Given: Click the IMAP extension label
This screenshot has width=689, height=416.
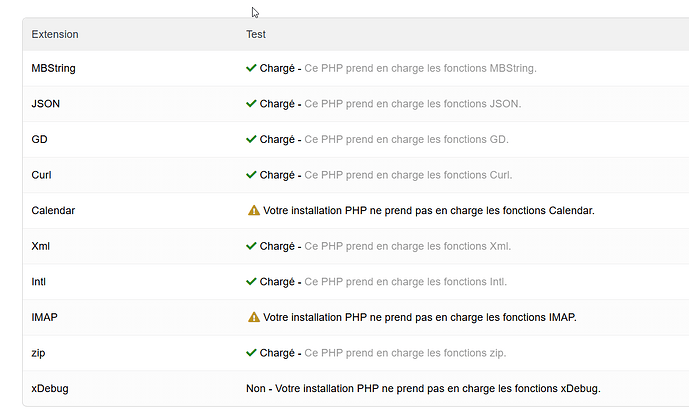Looking at the screenshot, I should [44, 317].
